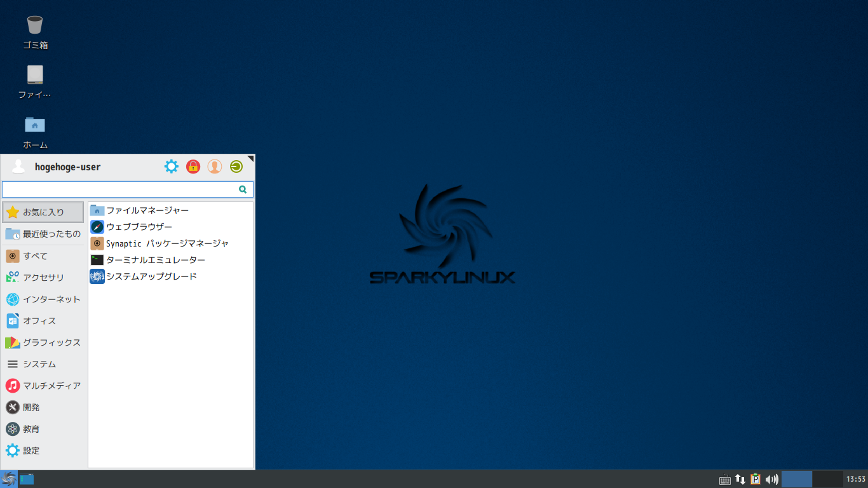Open the マルチメディア category
This screenshot has width=868, height=488.
[43, 386]
